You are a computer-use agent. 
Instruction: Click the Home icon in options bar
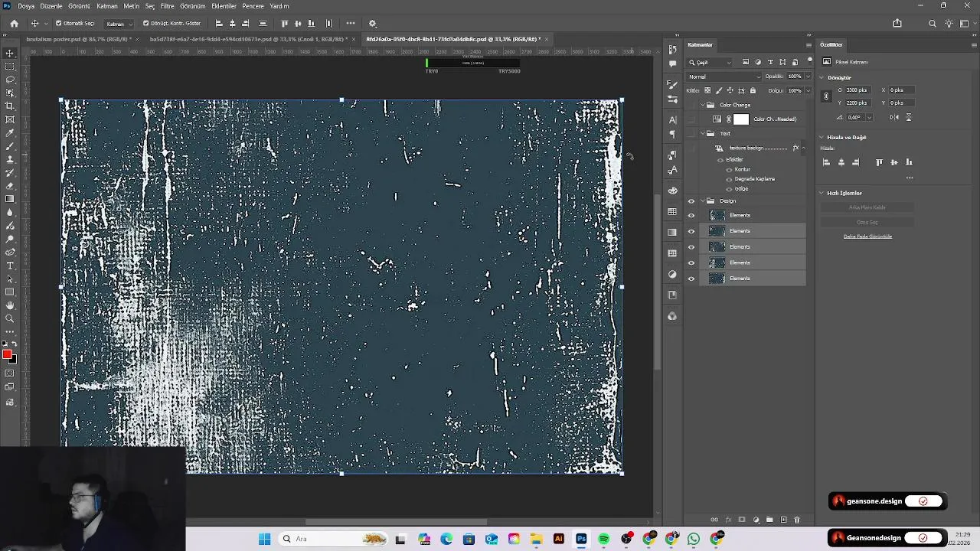[14, 24]
